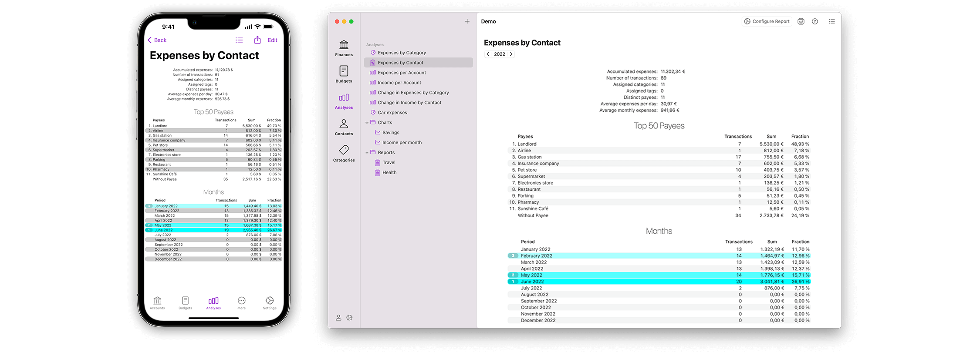This screenshot has height=356, width=980.
Task: Click Supermarket row in Mac report
Action: pos(659,177)
